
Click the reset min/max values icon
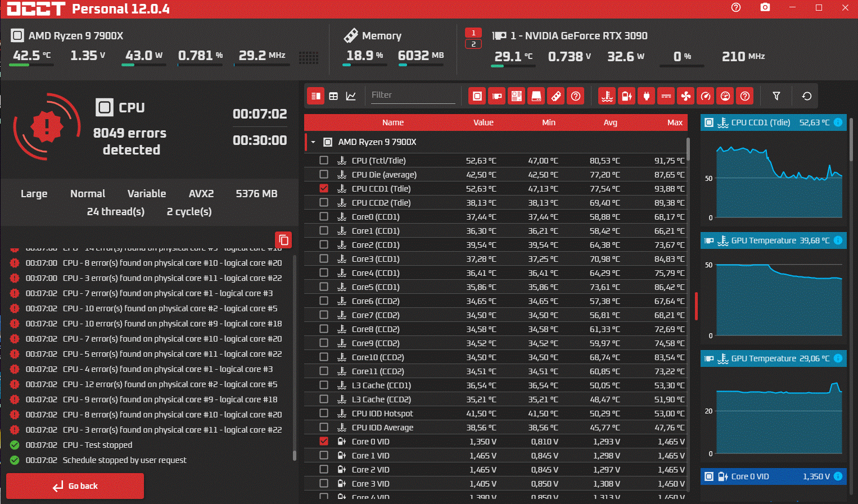point(807,96)
